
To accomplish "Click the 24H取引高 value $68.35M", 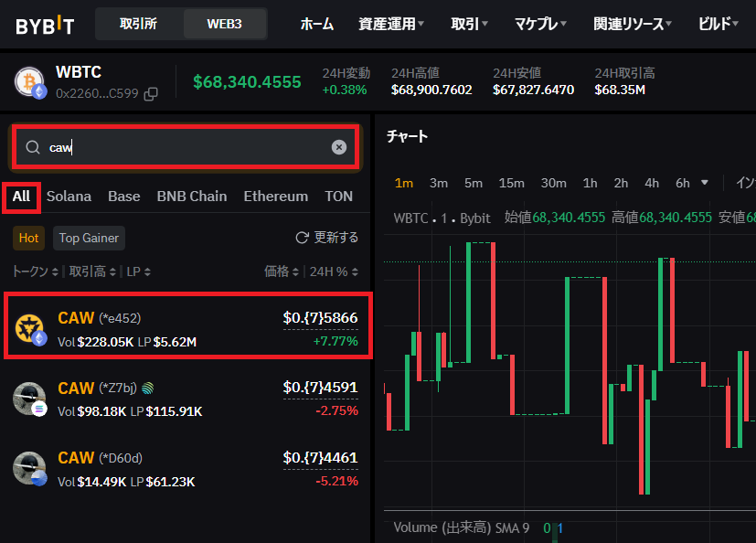I will tap(620, 90).
